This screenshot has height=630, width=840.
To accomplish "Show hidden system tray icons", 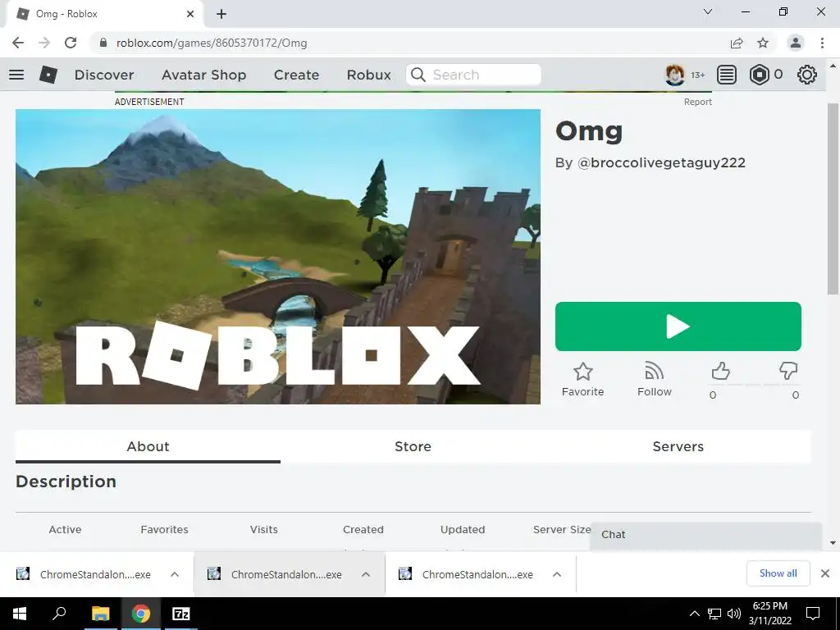I will [694, 614].
